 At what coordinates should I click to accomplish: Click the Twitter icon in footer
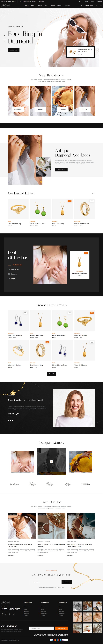click(x=6, y=614)
